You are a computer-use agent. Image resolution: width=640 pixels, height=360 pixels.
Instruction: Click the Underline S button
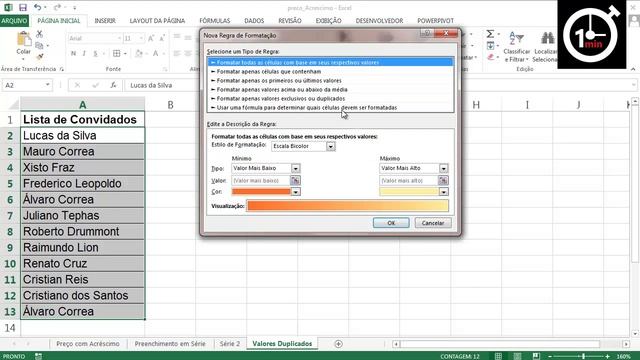coord(96,53)
